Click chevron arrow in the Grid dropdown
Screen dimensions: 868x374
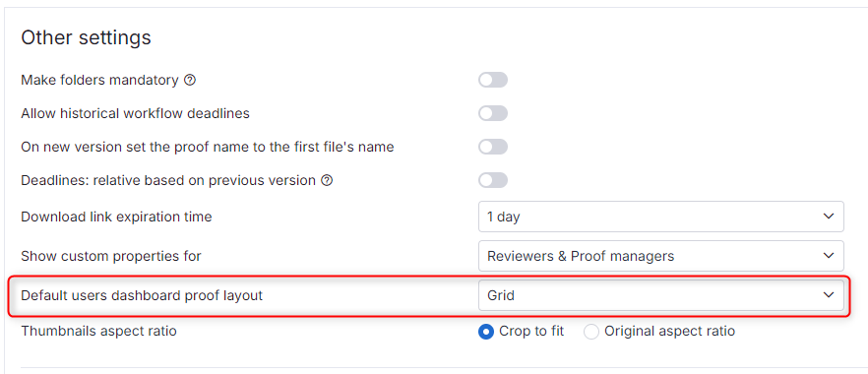829,295
